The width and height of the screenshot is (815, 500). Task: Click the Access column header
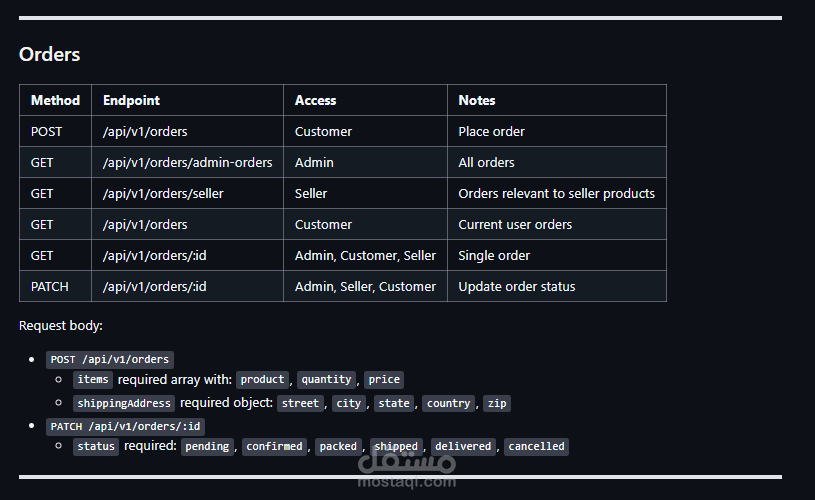315,100
